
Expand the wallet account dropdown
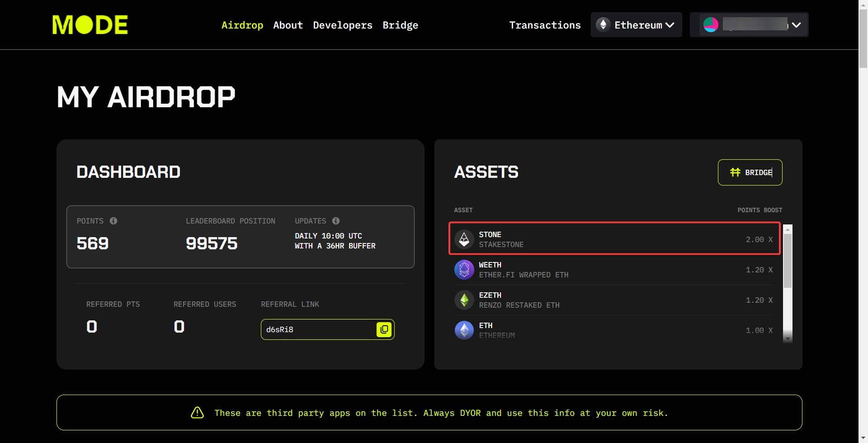coord(797,25)
